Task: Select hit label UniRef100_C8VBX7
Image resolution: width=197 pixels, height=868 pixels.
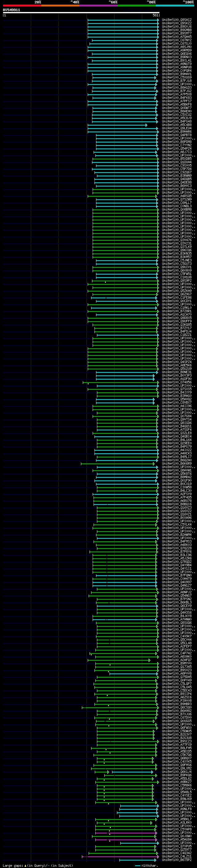Action: (x=177, y=403)
